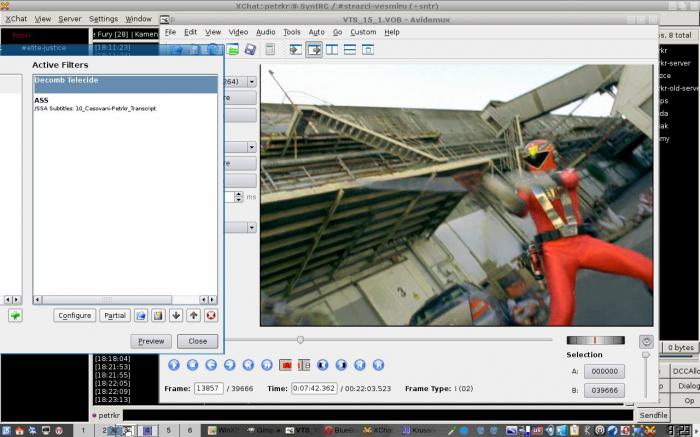
Task: Open the XChat Settings menu
Action: 103,19
